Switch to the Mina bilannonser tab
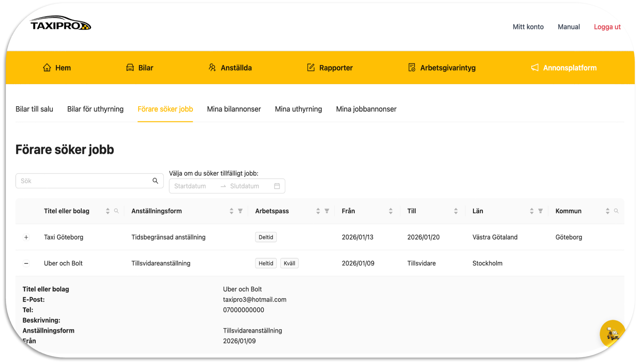 (234, 109)
